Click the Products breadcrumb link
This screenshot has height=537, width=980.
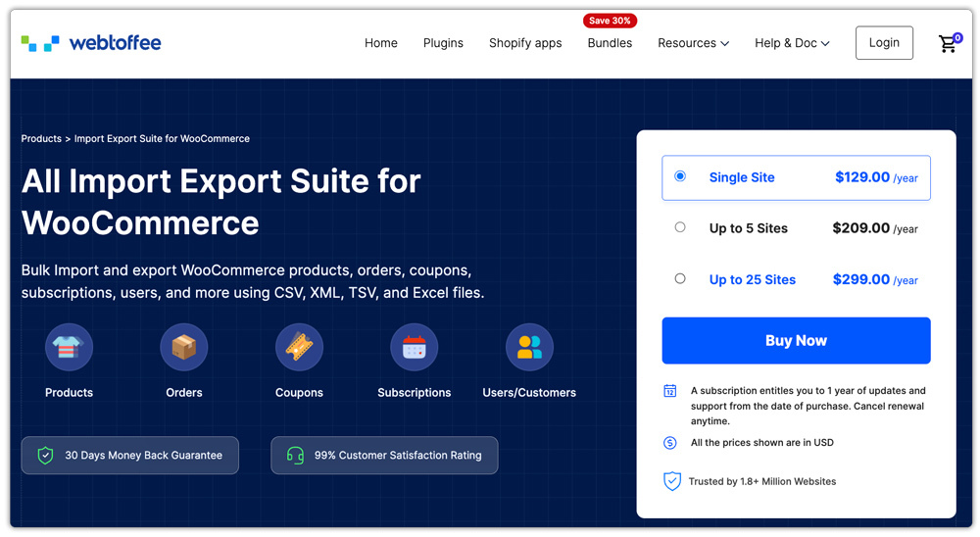point(41,139)
